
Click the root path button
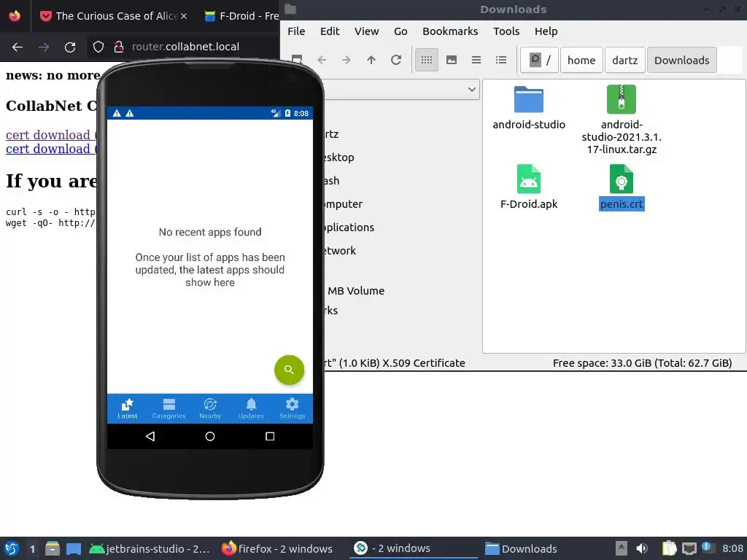pyautogui.click(x=540, y=60)
